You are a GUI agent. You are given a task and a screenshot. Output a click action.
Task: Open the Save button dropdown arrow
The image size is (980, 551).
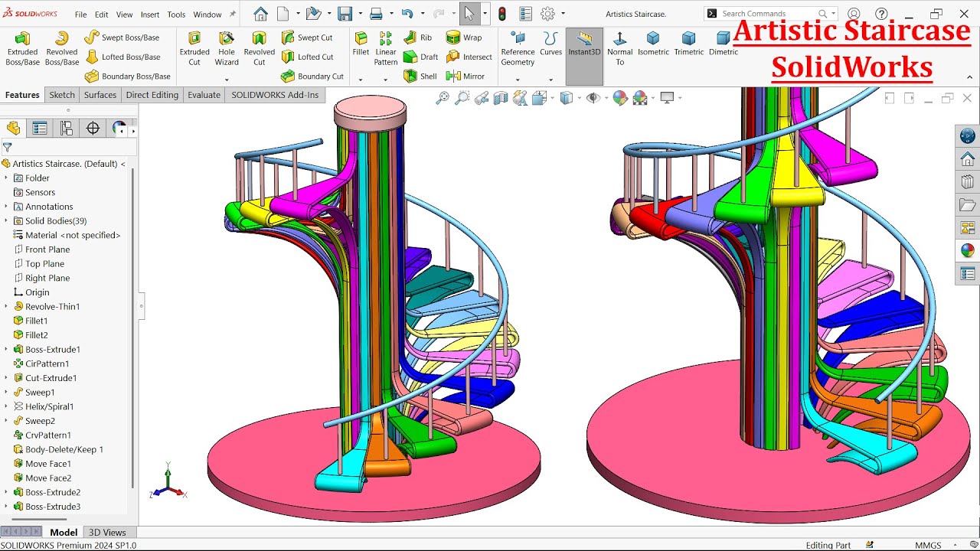tap(359, 14)
